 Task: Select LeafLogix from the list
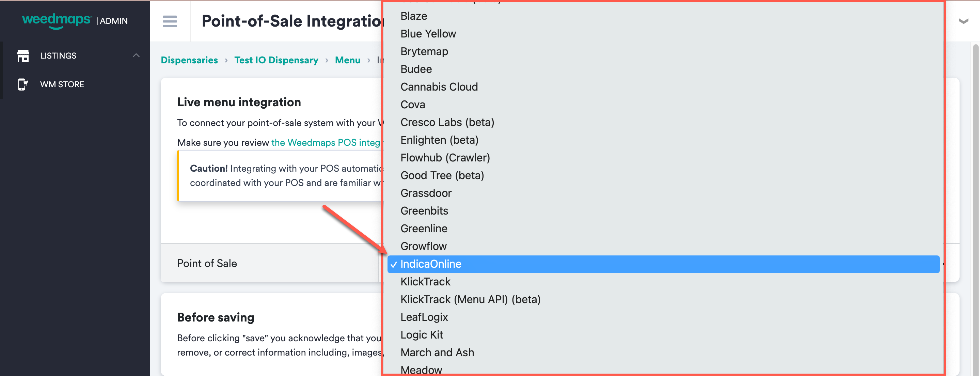coord(424,317)
